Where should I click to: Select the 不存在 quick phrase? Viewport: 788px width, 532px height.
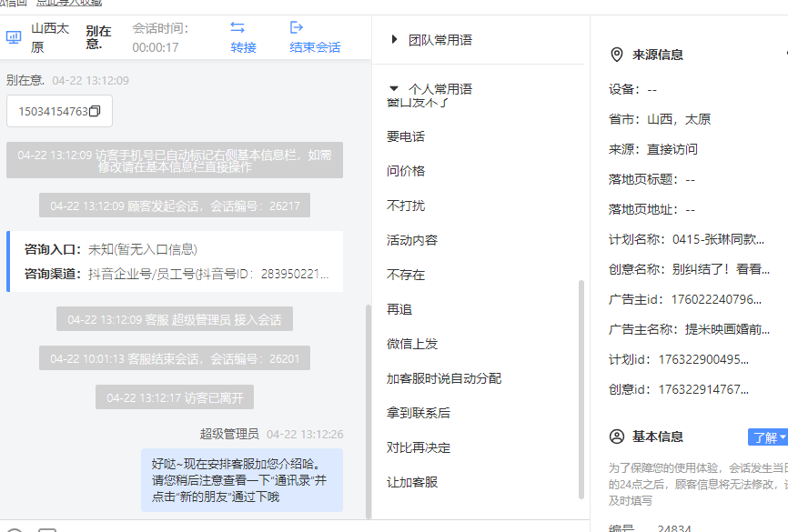(x=406, y=275)
